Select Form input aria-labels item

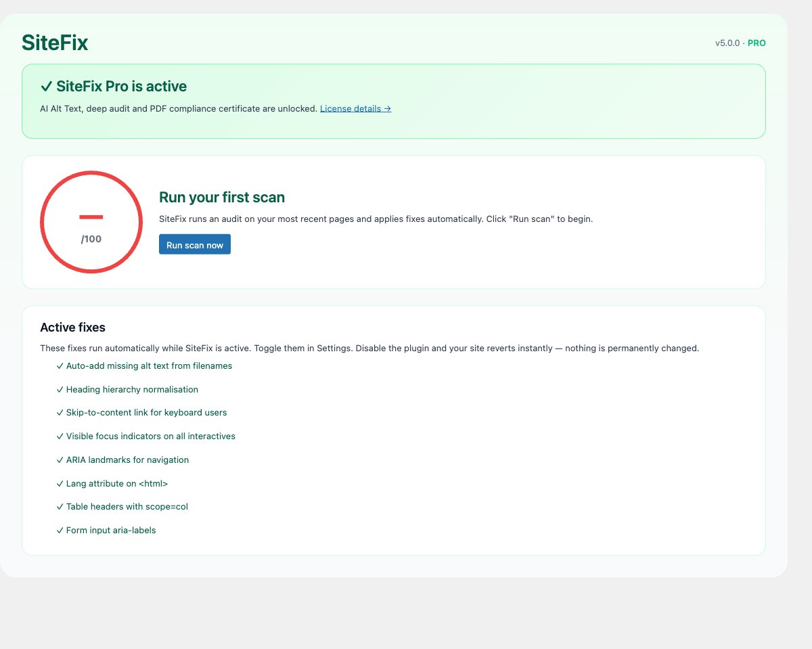point(106,530)
